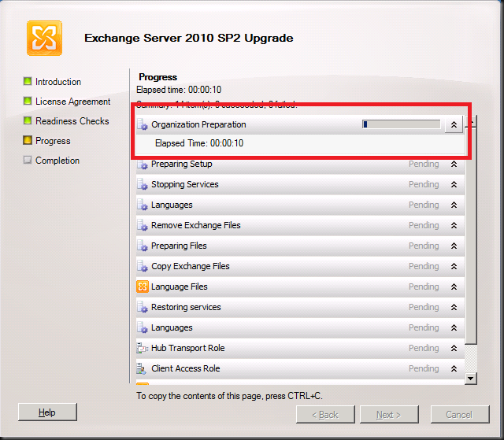Expand the Preparing Files row chevron
504x440 pixels.
click(454, 246)
